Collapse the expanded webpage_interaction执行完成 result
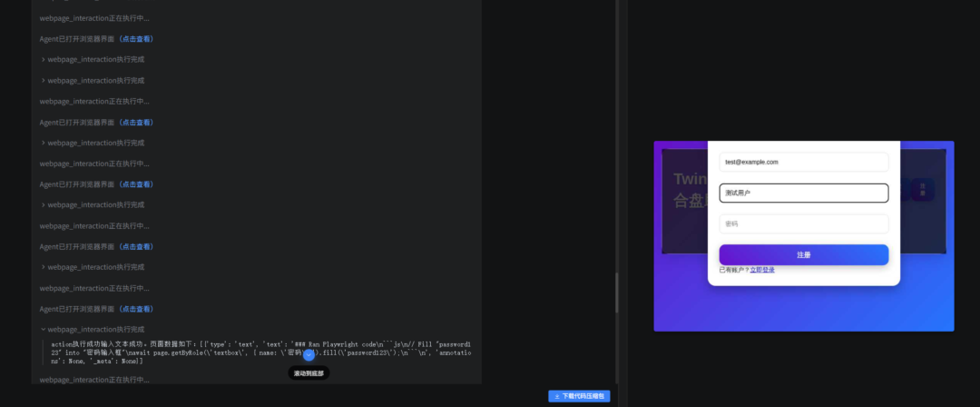 pyautogui.click(x=93, y=330)
